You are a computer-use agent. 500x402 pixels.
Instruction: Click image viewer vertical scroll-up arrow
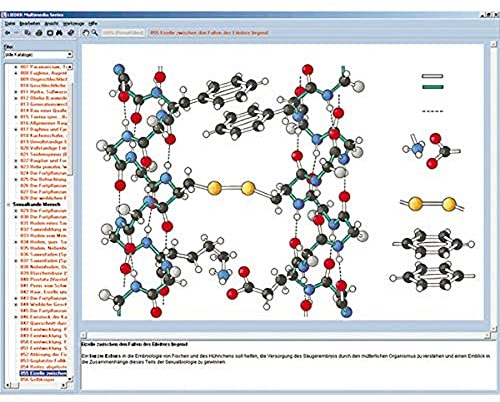coord(493,44)
